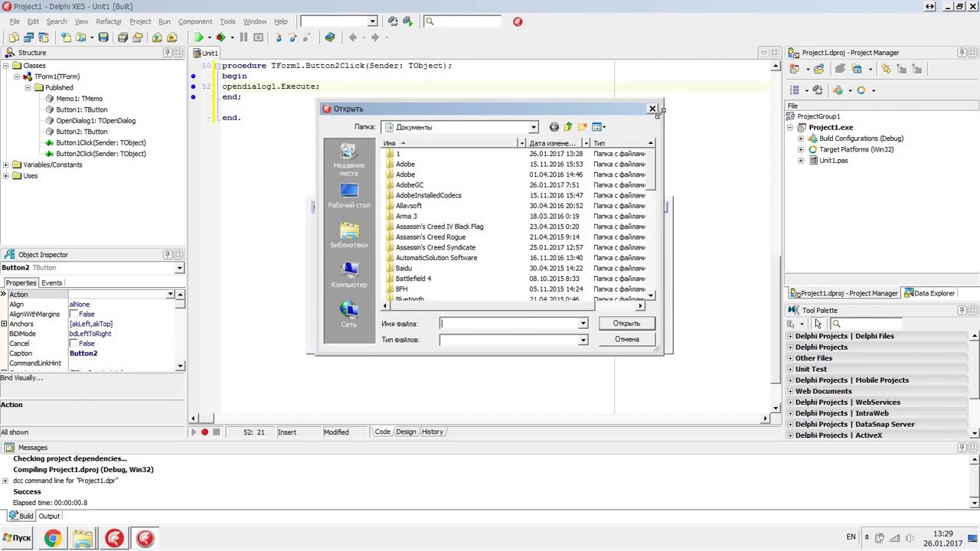Click the Target Platforms ring toolbar icon
This screenshot has height=551, width=980.
(x=861, y=90)
